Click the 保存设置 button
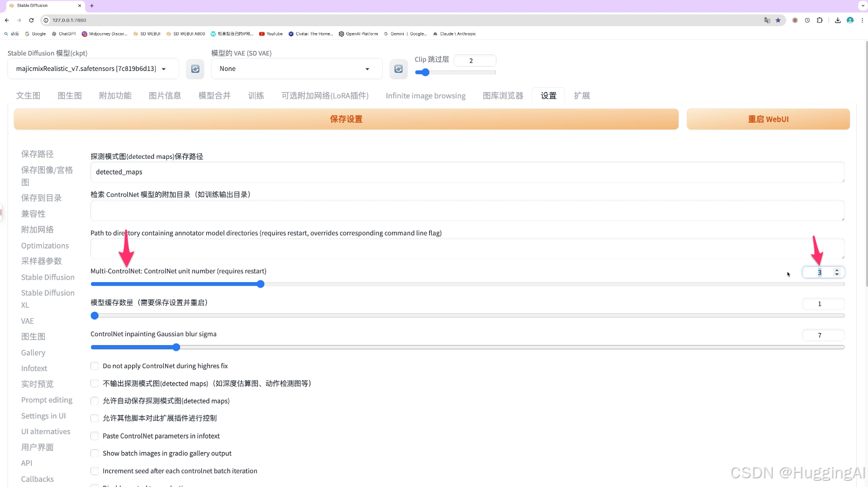 point(346,119)
